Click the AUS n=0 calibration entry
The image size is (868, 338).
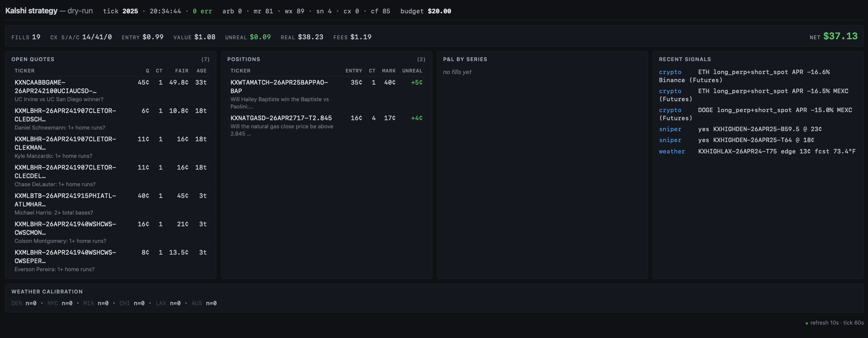(x=204, y=303)
